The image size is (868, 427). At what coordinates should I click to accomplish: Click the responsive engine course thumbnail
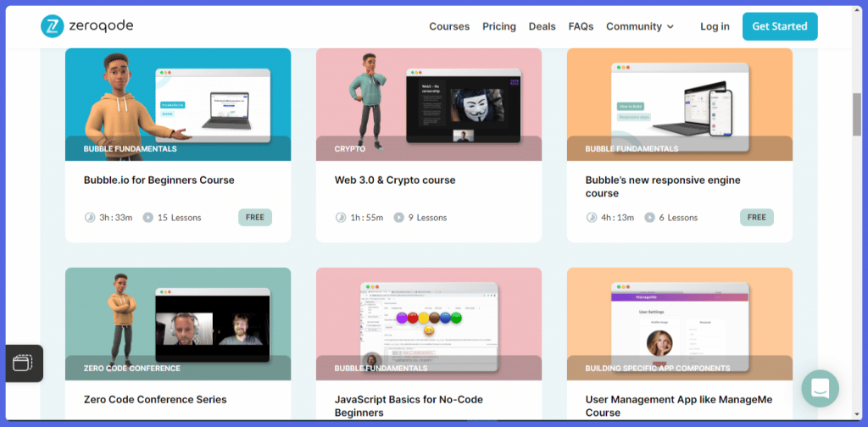[679, 104]
